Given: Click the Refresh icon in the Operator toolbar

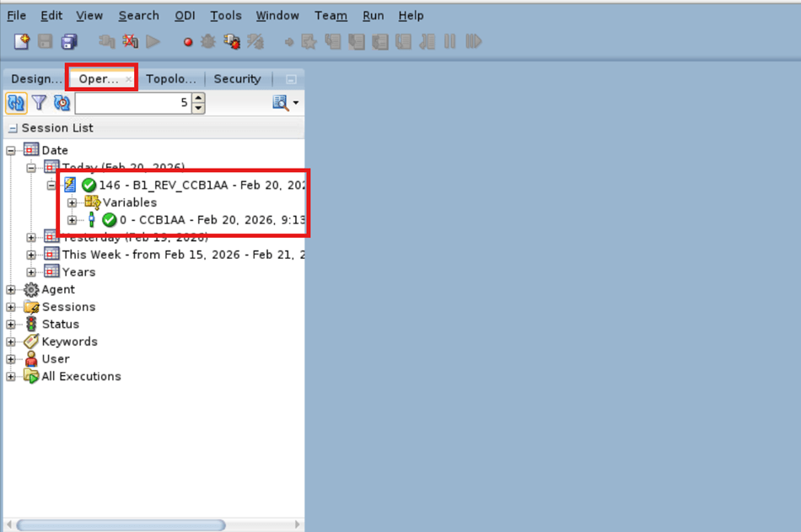Looking at the screenshot, I should (16, 102).
